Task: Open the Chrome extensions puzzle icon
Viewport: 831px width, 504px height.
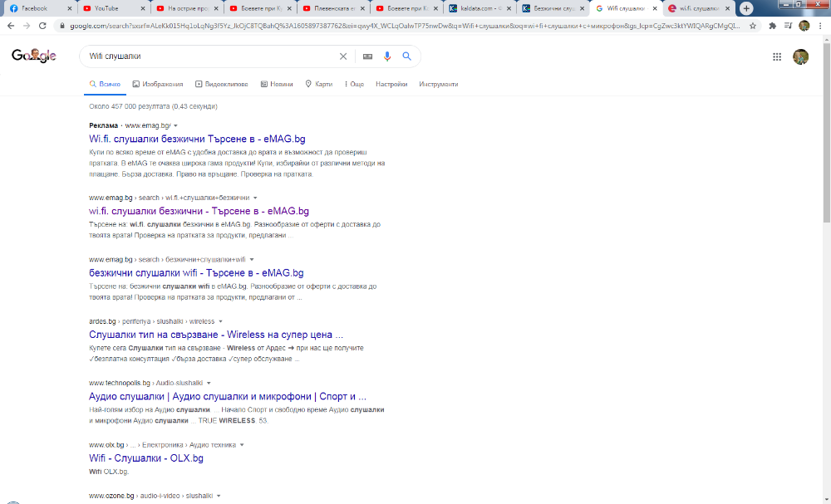Action: 772,26
